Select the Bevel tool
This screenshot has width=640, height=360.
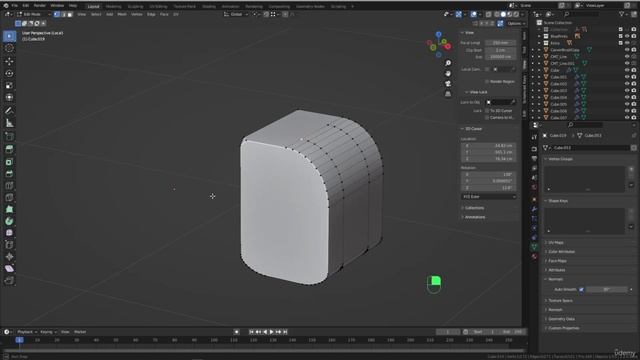pyautogui.click(x=9, y=174)
